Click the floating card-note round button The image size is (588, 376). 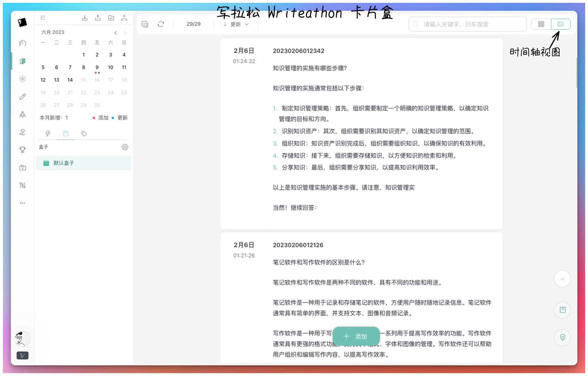tap(562, 310)
